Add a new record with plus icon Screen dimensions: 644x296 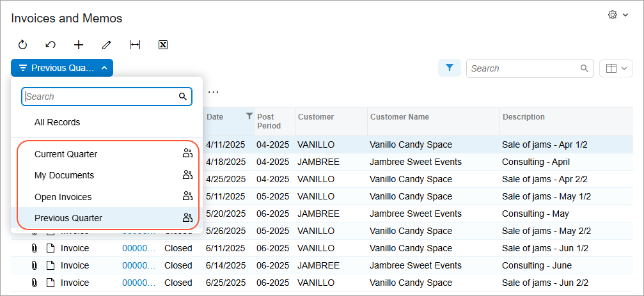tap(79, 45)
